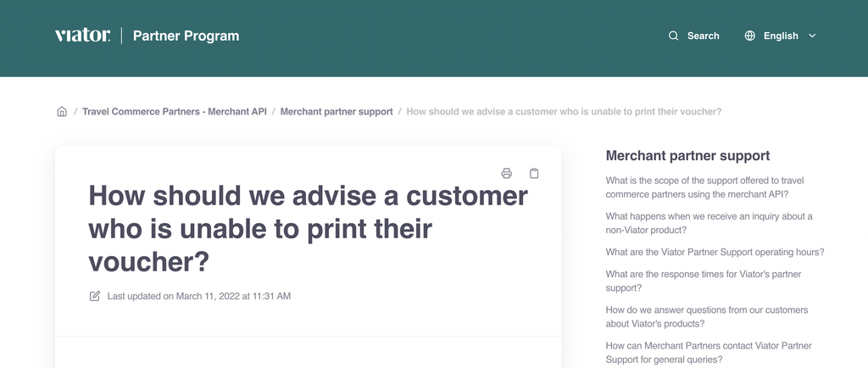The width and height of the screenshot is (868, 368).
Task: Go to Partner Program title link
Action: coord(186,36)
